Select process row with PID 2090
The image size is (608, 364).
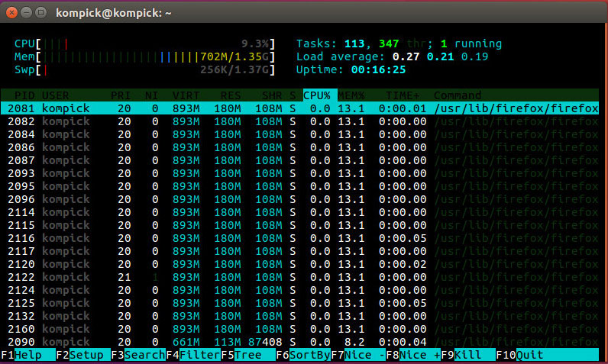pyautogui.click(x=299, y=342)
